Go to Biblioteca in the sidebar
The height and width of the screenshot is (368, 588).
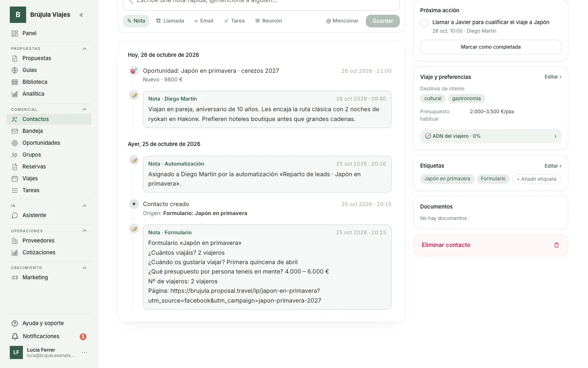tap(49, 82)
